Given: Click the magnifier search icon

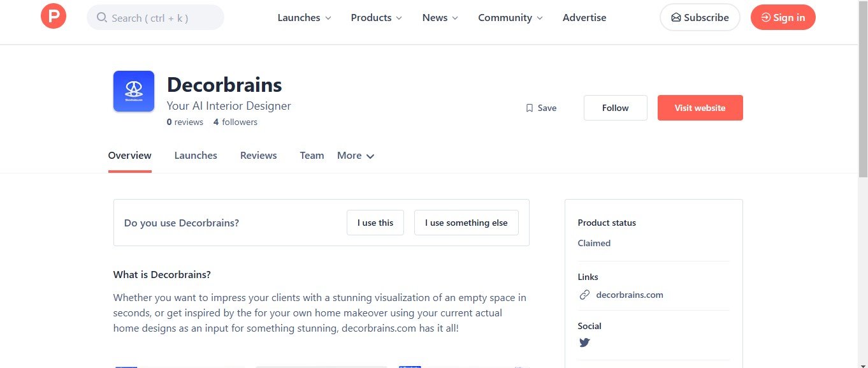Looking at the screenshot, I should [x=101, y=18].
